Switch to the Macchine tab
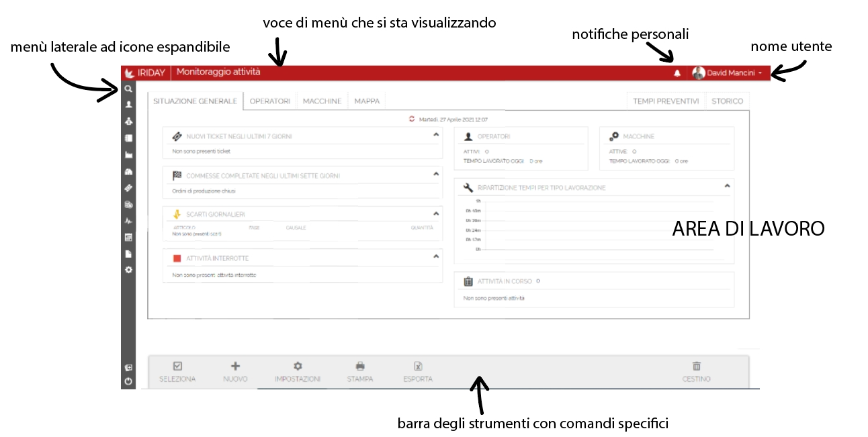Screen dimensions: 868x437 (322, 101)
